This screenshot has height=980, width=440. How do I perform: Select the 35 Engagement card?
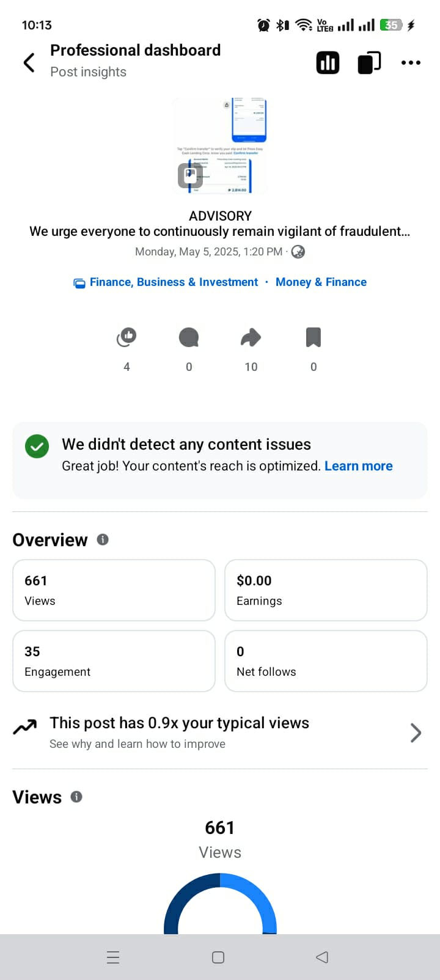[114, 661]
